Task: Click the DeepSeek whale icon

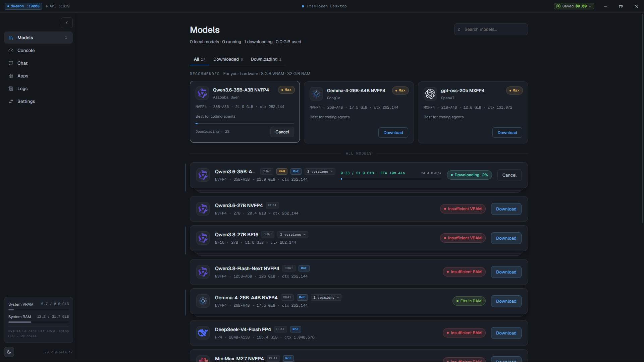Action: coord(203,333)
